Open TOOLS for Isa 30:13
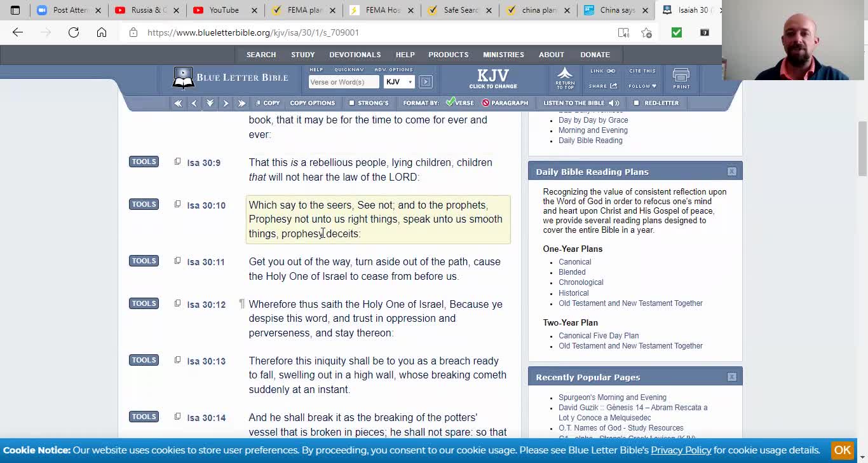This screenshot has width=868, height=463. click(144, 360)
